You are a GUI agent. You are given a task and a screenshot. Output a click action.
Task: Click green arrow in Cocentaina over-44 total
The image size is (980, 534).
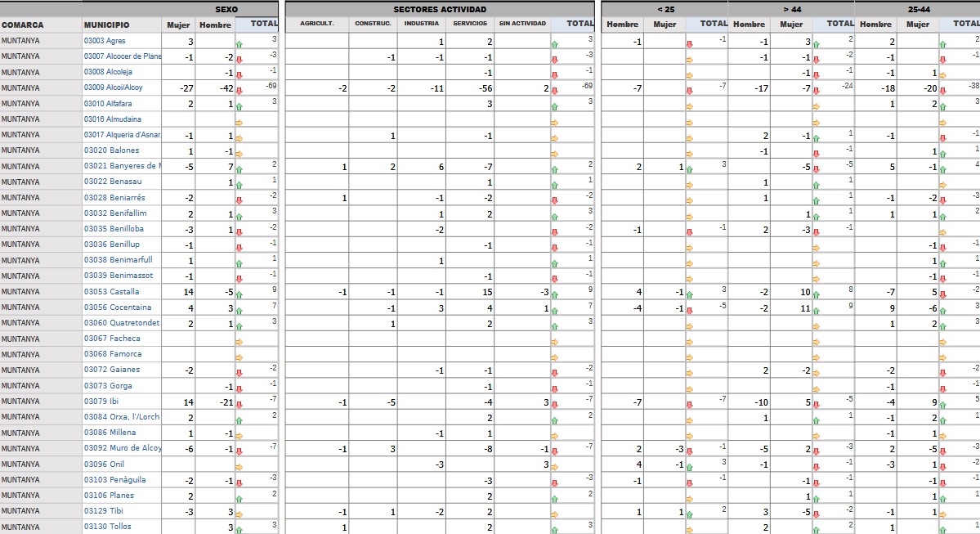[817, 311]
